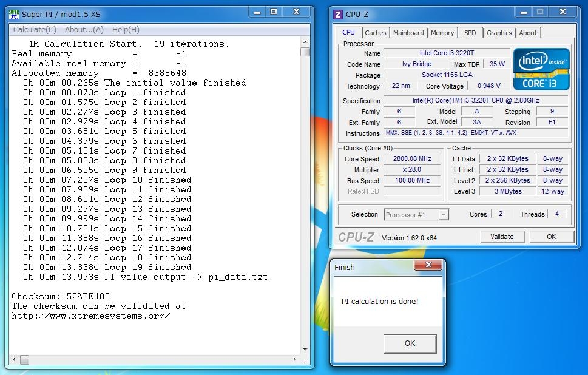Switch to the Graphics tab in CPU-Z

tap(499, 33)
